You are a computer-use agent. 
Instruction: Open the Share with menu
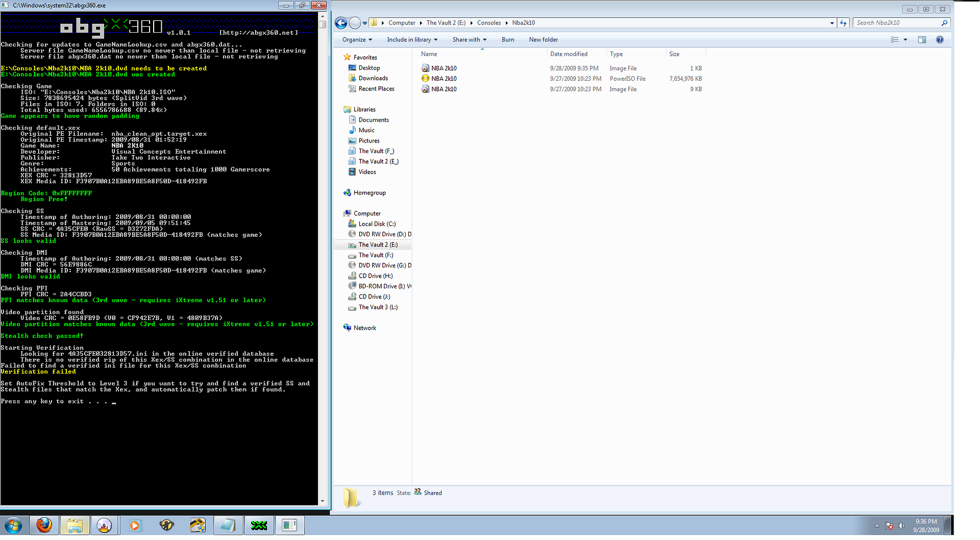click(x=469, y=40)
